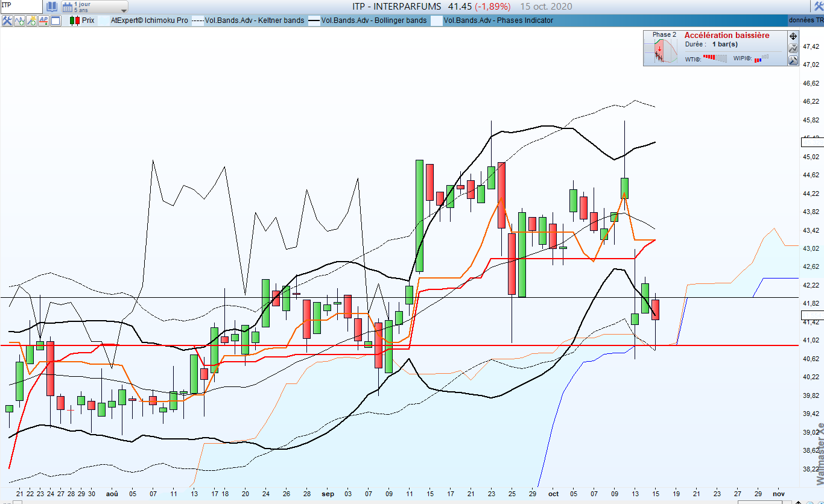Click the Ichimoku Pro light color swatch
This screenshot has width=824, height=504.
click(x=104, y=20)
